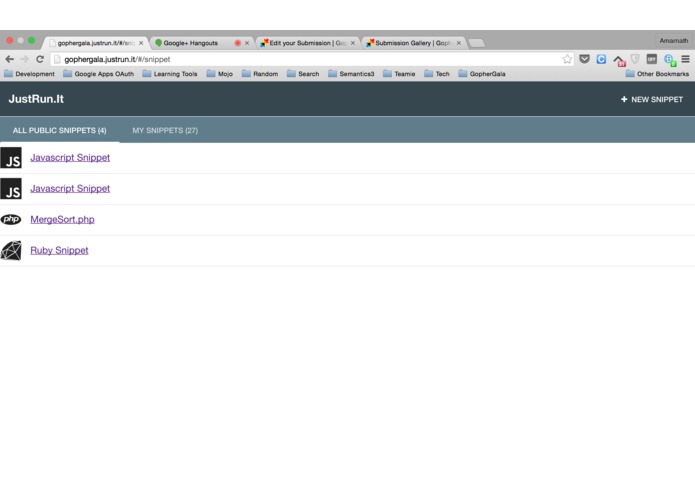
Task: Click the JustRun.It logo title
Action: 36,99
